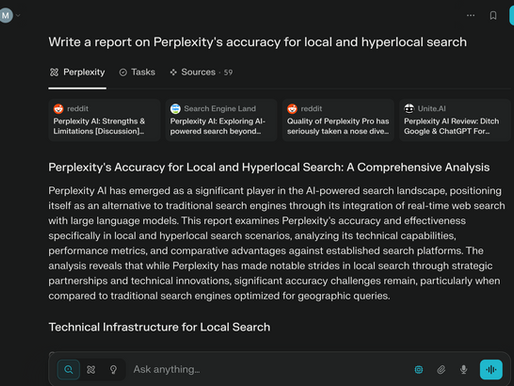Expand the dropdown arrow beside avatar

18,15
